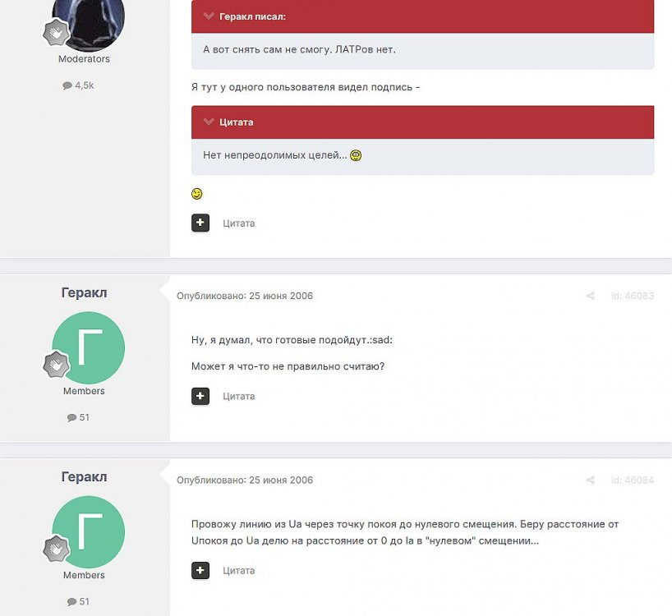The image size is (672, 616).
Task: Open share icon for post id 46084
Action: 590,480
